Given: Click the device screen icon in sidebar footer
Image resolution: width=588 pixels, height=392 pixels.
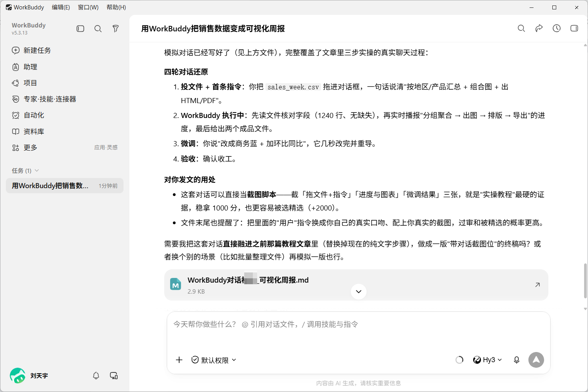Looking at the screenshot, I should [x=114, y=376].
